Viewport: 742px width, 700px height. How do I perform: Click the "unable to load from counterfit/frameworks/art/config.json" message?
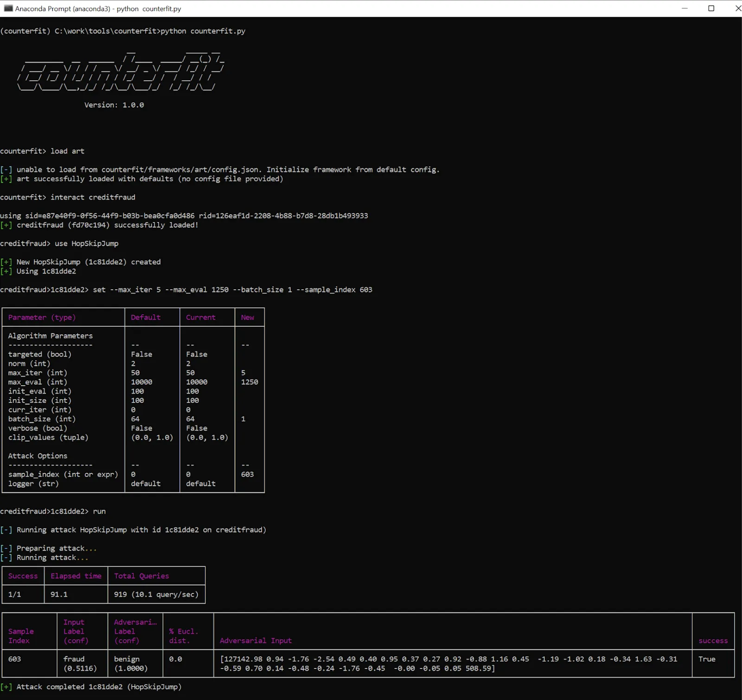(x=220, y=170)
